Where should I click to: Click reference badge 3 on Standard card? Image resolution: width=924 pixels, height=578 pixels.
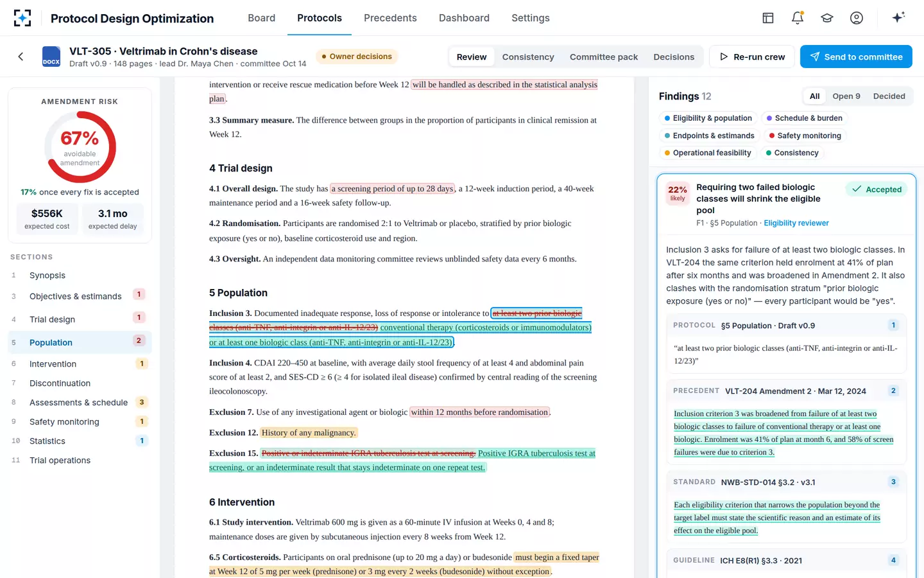(893, 482)
